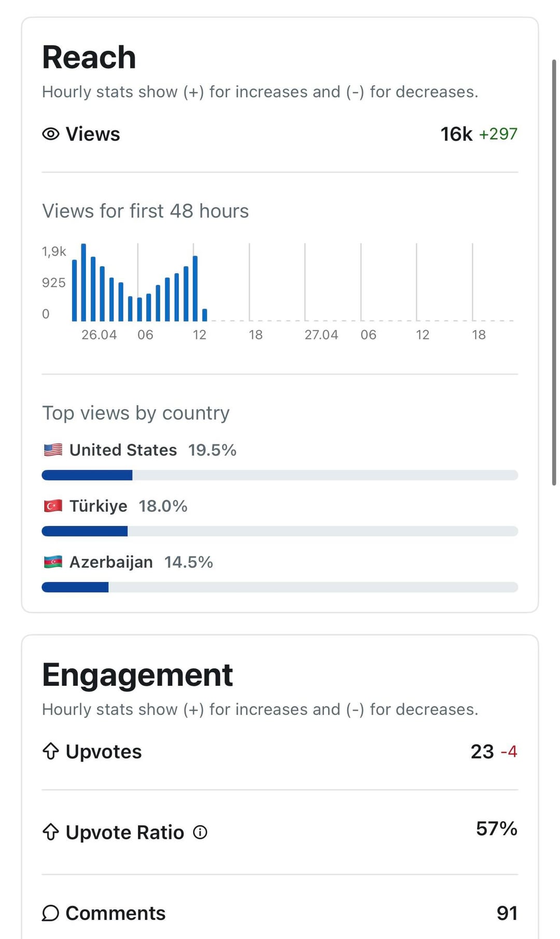Click the eye icon beside Views
Screen dimensions: 560x939
[51, 134]
